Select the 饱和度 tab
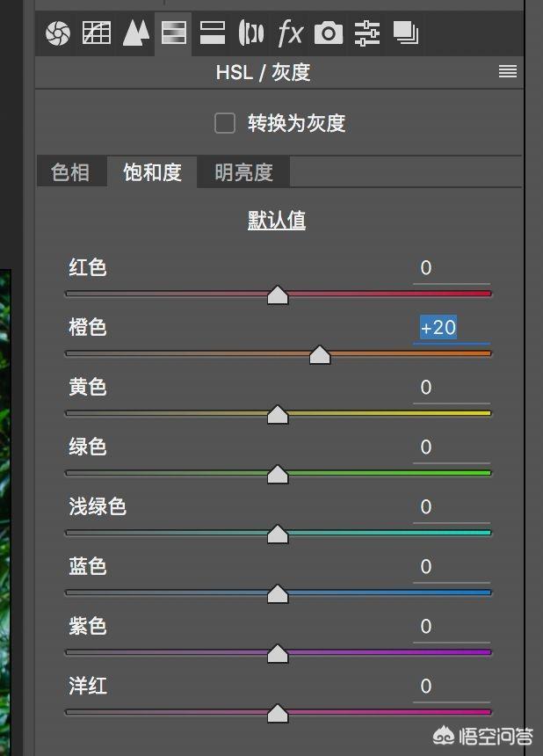The height and width of the screenshot is (756, 543). (x=152, y=172)
